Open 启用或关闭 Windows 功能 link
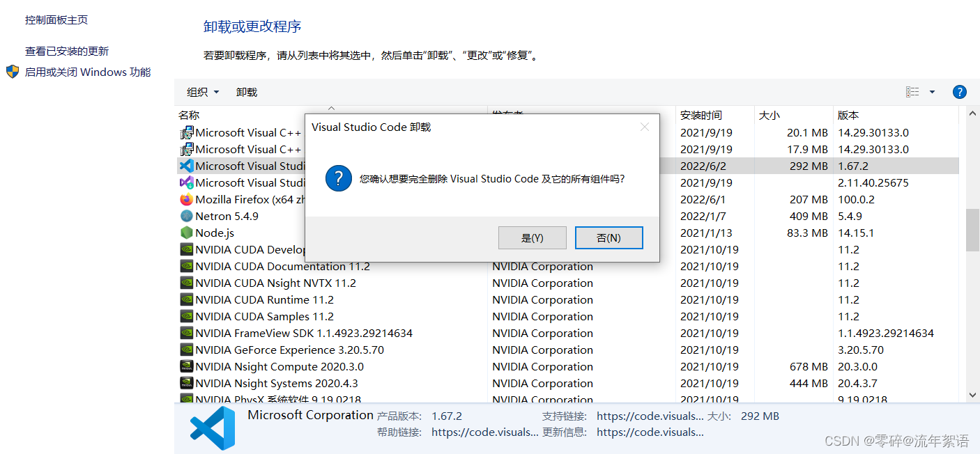The image size is (980, 454). pyautogui.click(x=88, y=72)
